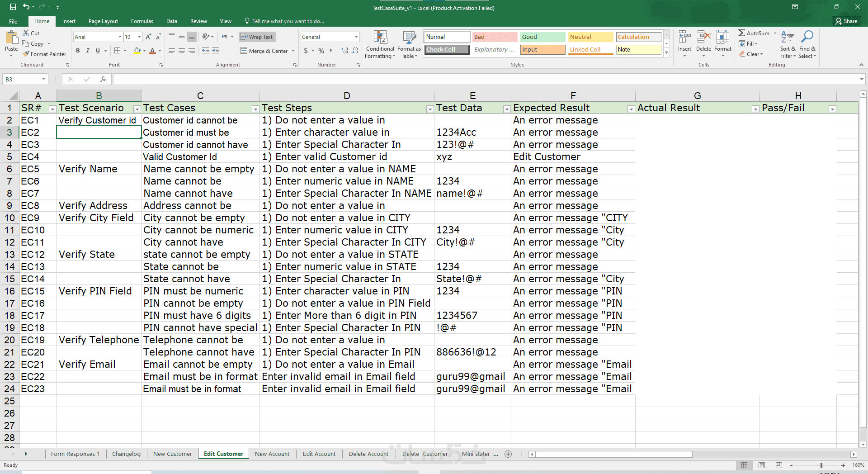
Task: Click the Paste clipboard icon
Action: [11, 37]
